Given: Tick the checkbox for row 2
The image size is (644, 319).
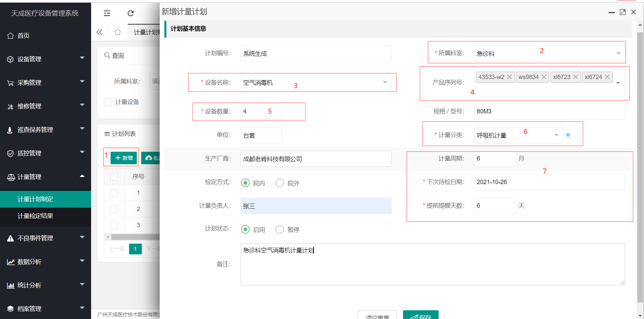Looking at the screenshot, I should (114, 209).
